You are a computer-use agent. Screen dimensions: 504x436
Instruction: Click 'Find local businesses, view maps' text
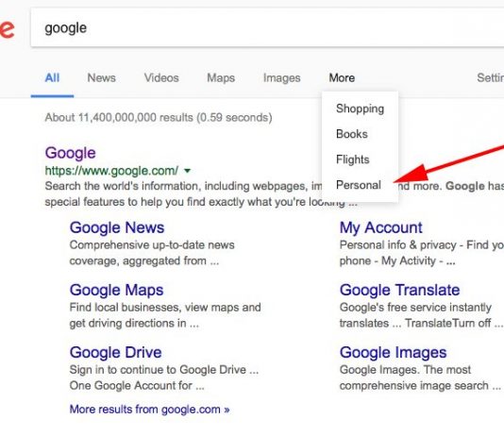pos(165,308)
